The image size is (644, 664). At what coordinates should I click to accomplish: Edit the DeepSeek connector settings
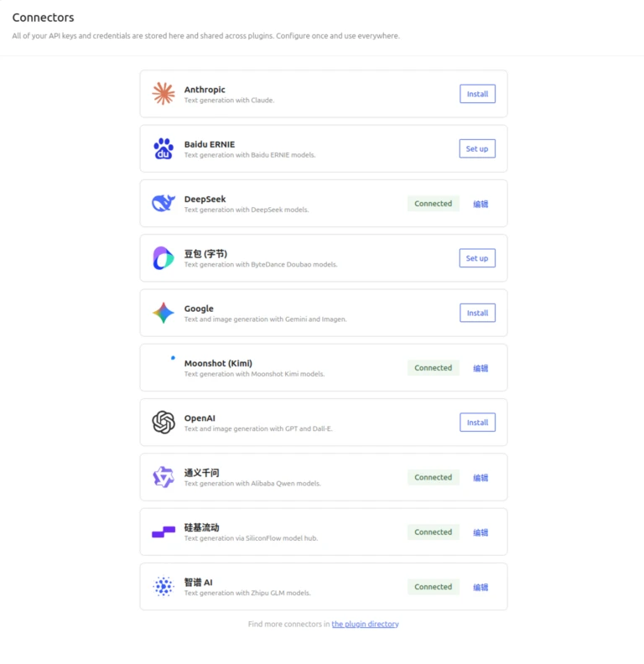[x=480, y=204]
